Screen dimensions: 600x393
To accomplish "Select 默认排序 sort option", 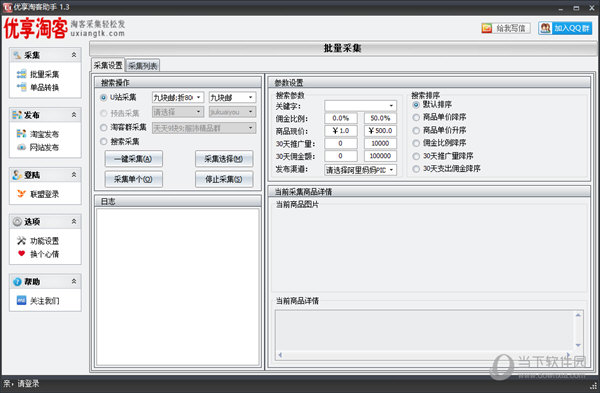I will tap(416, 104).
